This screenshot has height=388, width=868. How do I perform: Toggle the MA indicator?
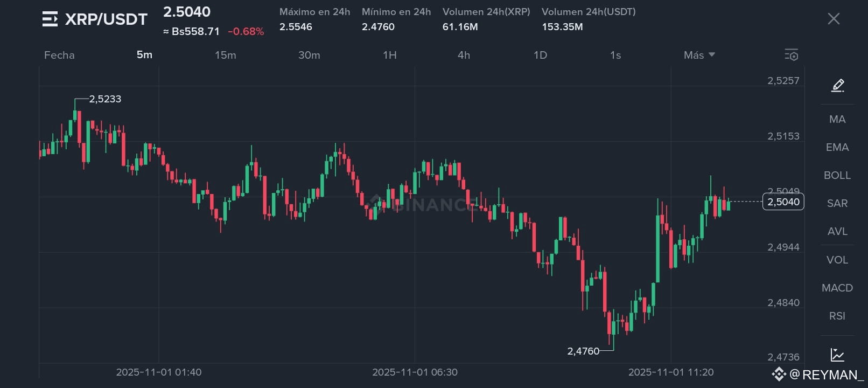pos(837,119)
